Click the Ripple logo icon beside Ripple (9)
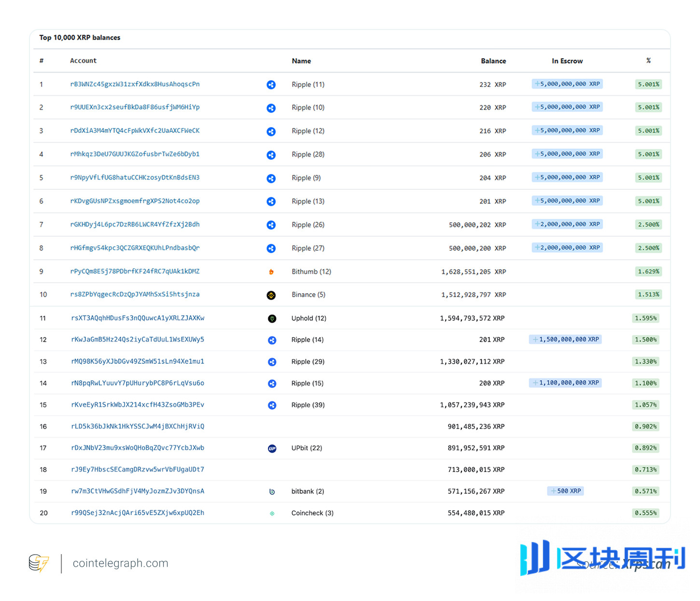700x601 pixels. 271,178
